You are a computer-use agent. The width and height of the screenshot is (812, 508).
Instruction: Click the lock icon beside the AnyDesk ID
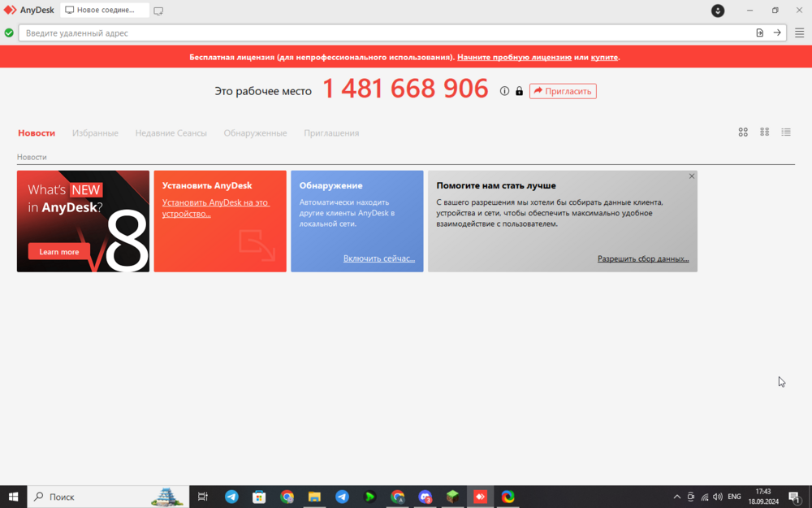click(519, 91)
